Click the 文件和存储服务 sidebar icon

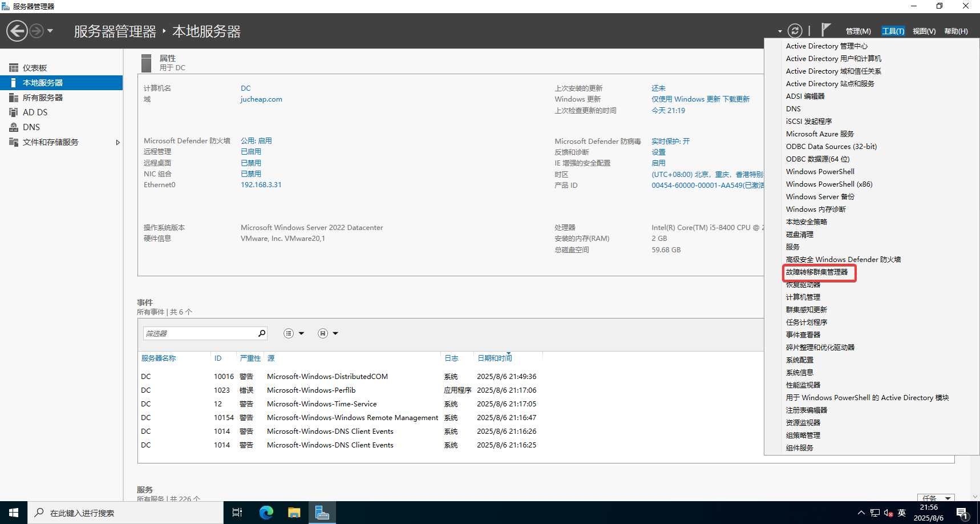[x=14, y=142]
